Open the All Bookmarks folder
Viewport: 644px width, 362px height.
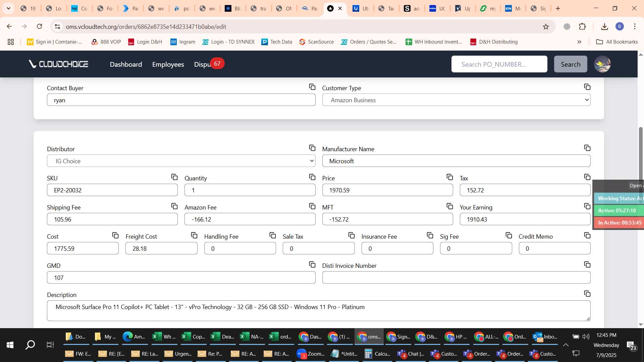coord(617,42)
